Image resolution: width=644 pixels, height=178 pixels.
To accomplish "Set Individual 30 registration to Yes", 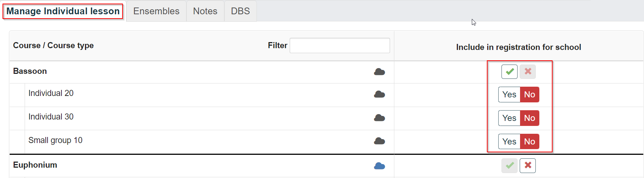I will 509,118.
